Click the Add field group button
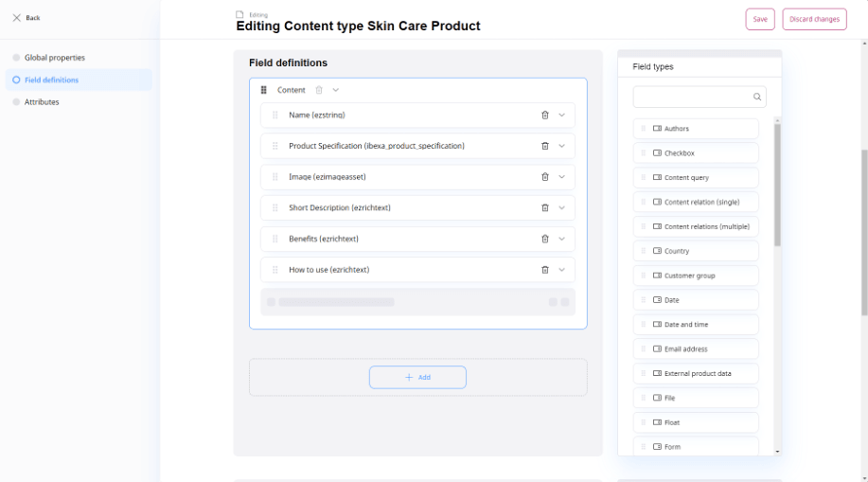The height and width of the screenshot is (482, 868). point(417,377)
